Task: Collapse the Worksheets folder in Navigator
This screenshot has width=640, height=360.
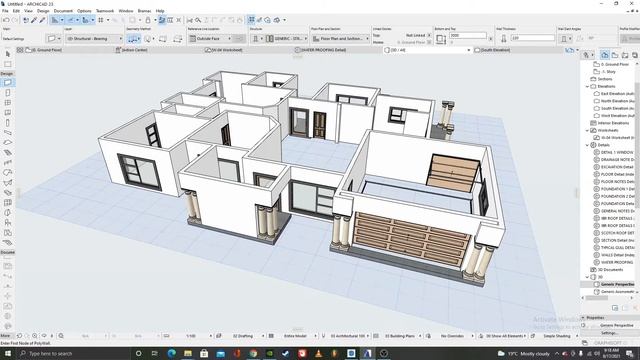Action: 587,131
